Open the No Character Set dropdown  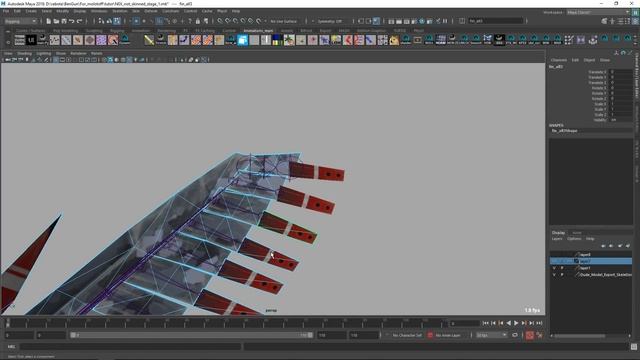pyautogui.click(x=407, y=335)
